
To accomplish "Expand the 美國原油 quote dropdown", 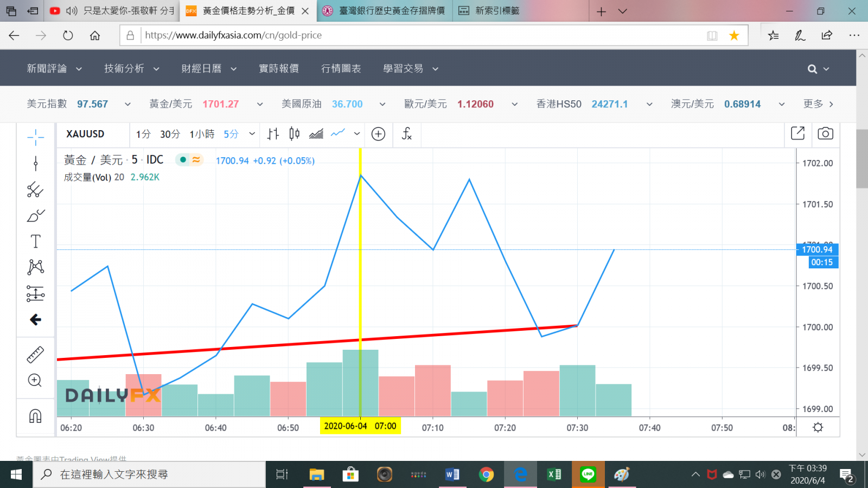I will (x=382, y=104).
